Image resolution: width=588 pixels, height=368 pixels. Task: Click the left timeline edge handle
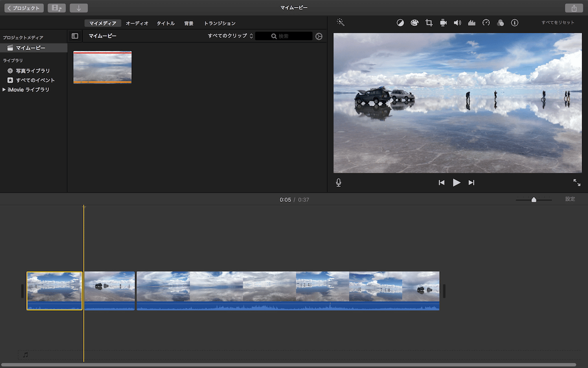[23, 291]
